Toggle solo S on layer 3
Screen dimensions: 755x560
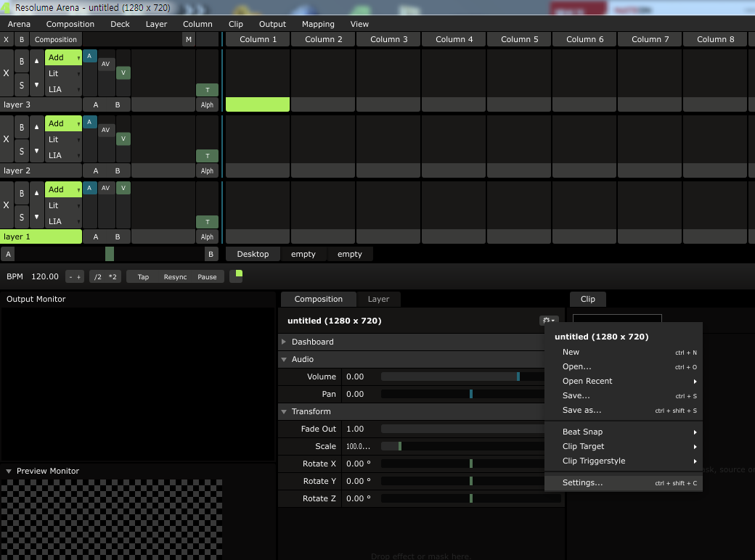(22, 85)
